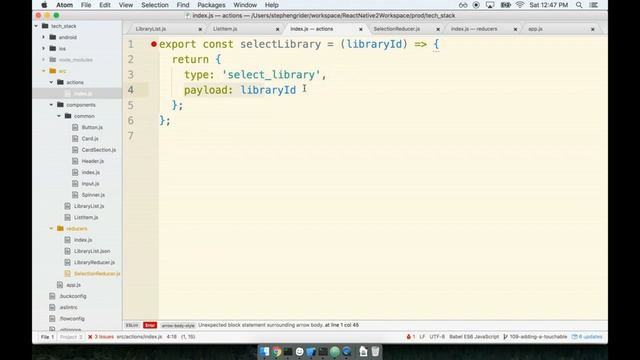
Task: Click the 109-adding-a-touchable git branch
Action: pyautogui.click(x=535, y=337)
